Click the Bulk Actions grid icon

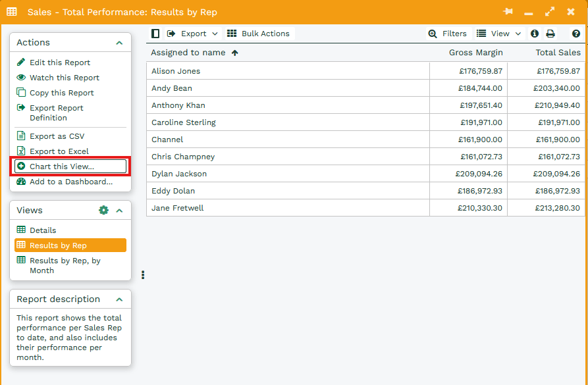point(232,34)
